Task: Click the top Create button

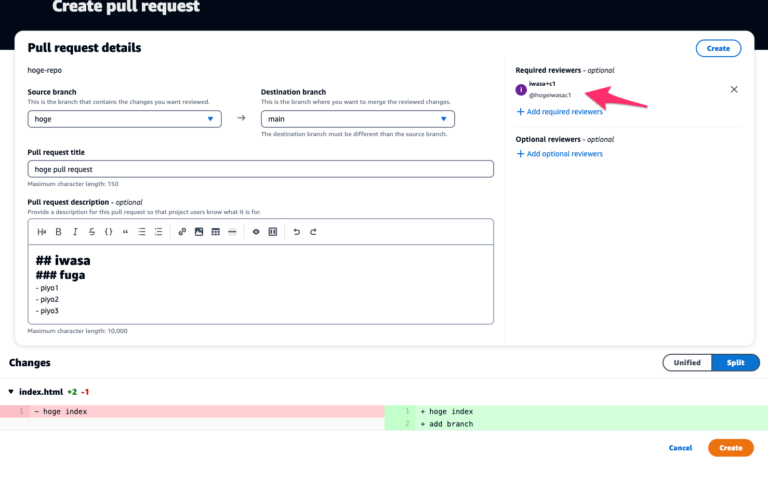Action: (718, 48)
